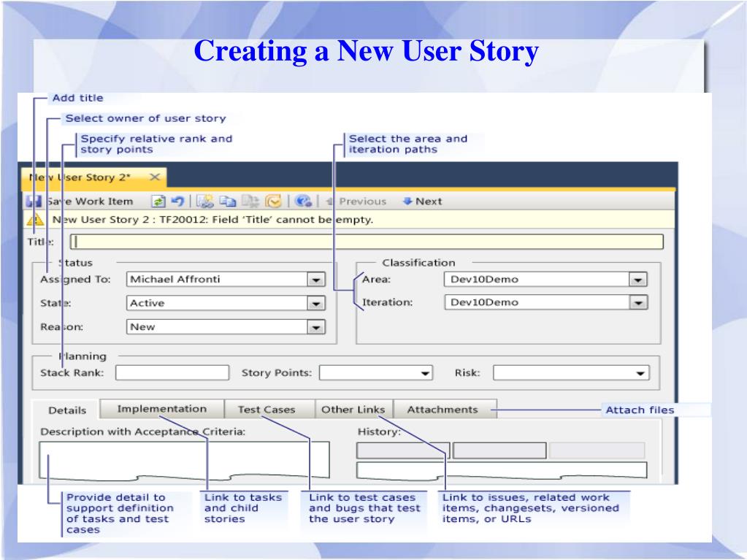The image size is (747, 560).
Task: Click the Title input field
Action: pyautogui.click(x=367, y=242)
